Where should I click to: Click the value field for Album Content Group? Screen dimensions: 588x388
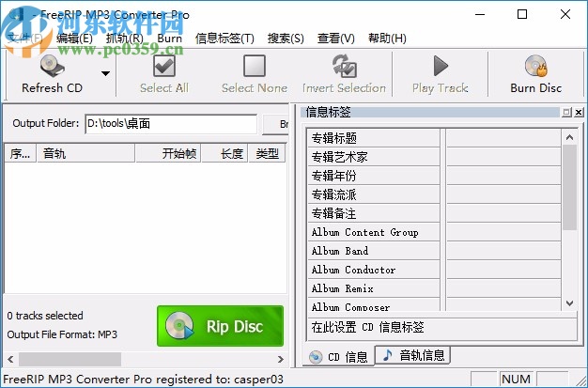(x=503, y=232)
